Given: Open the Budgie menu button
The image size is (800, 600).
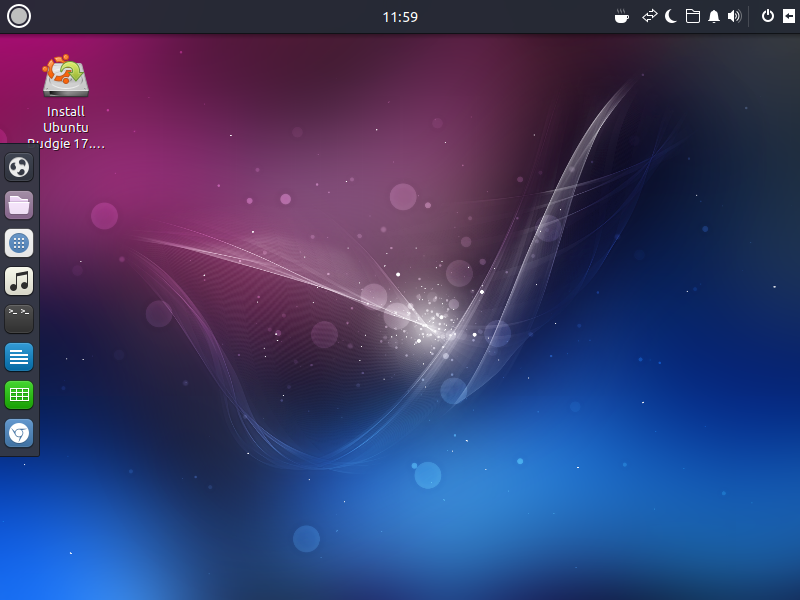Looking at the screenshot, I should [x=19, y=16].
